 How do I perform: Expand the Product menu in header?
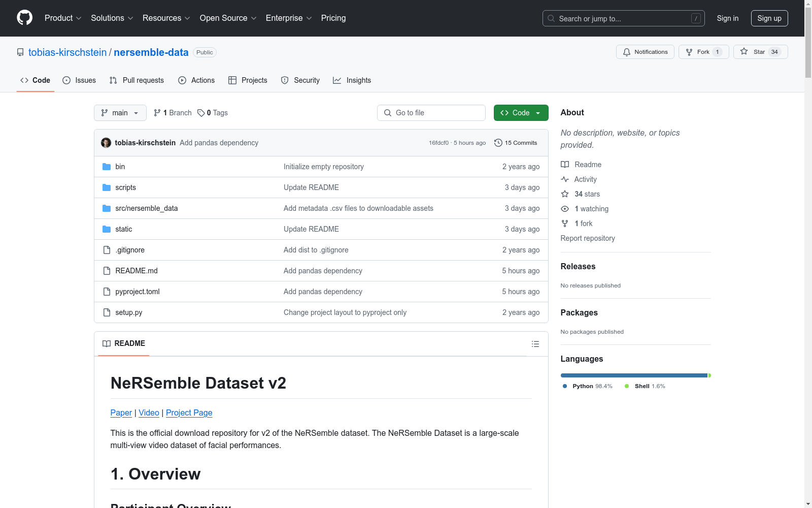pyautogui.click(x=63, y=18)
